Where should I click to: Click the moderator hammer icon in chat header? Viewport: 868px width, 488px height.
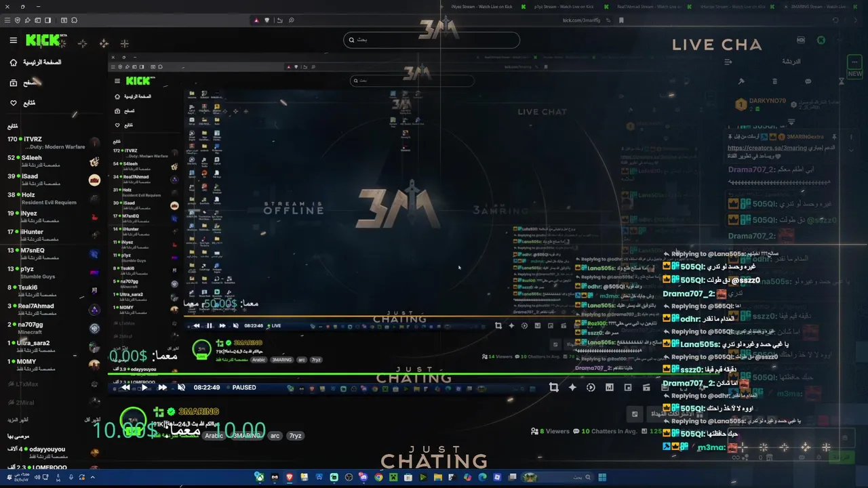741,81
